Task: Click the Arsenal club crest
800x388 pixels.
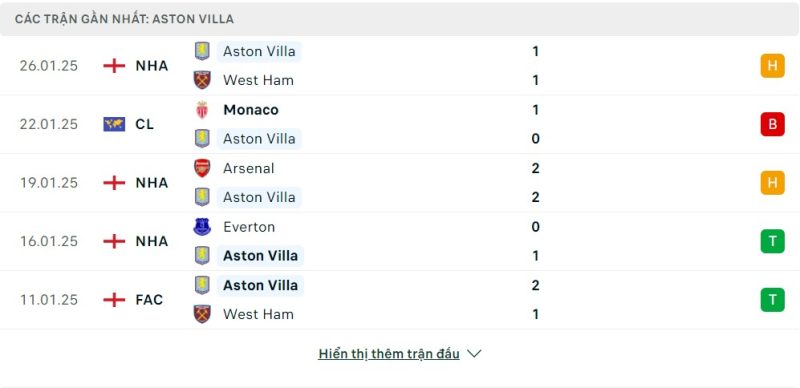Action: [x=202, y=168]
